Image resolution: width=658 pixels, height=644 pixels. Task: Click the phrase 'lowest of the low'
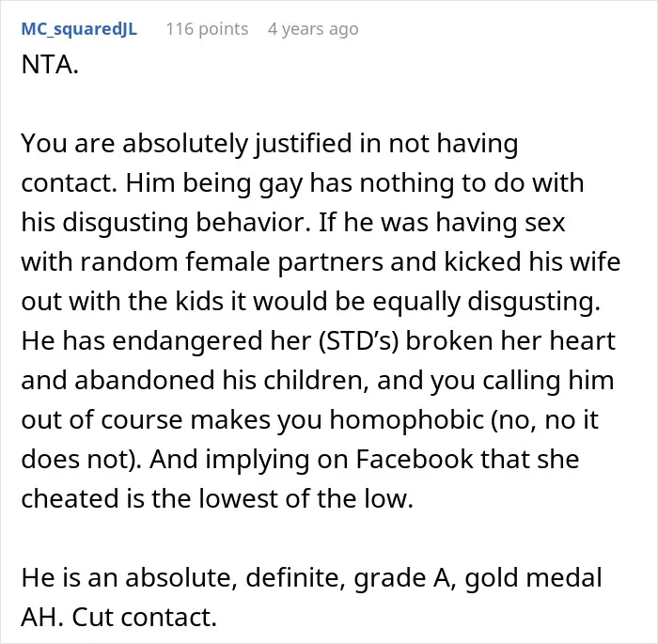304,498
